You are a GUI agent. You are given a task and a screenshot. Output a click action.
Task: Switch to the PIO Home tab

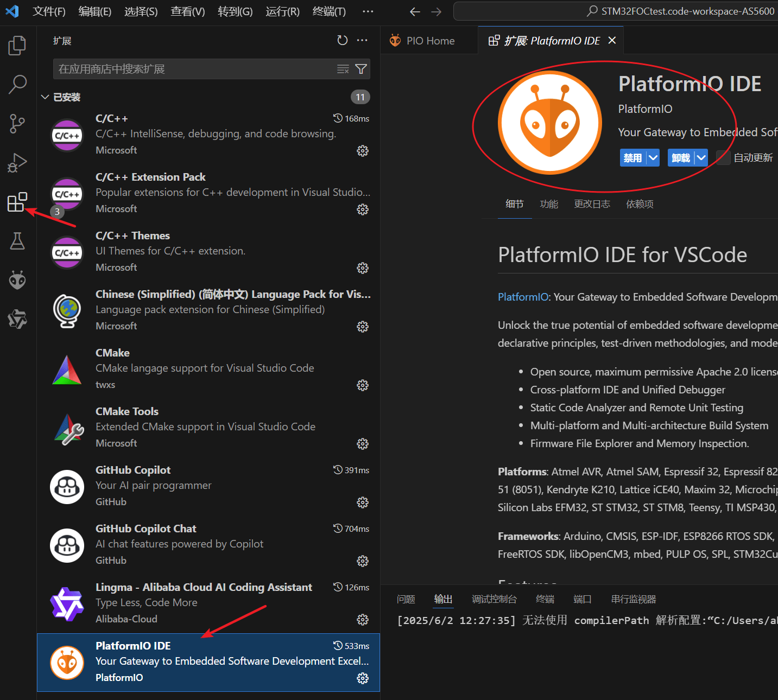(x=429, y=41)
